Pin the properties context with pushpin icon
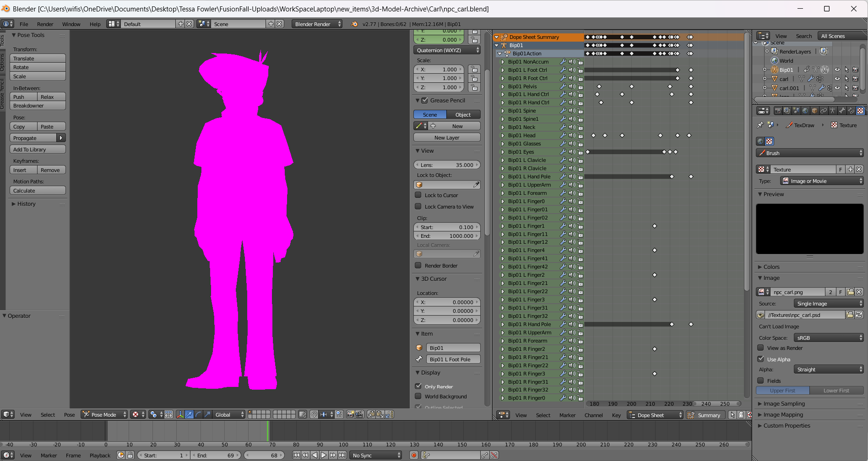 tap(760, 125)
